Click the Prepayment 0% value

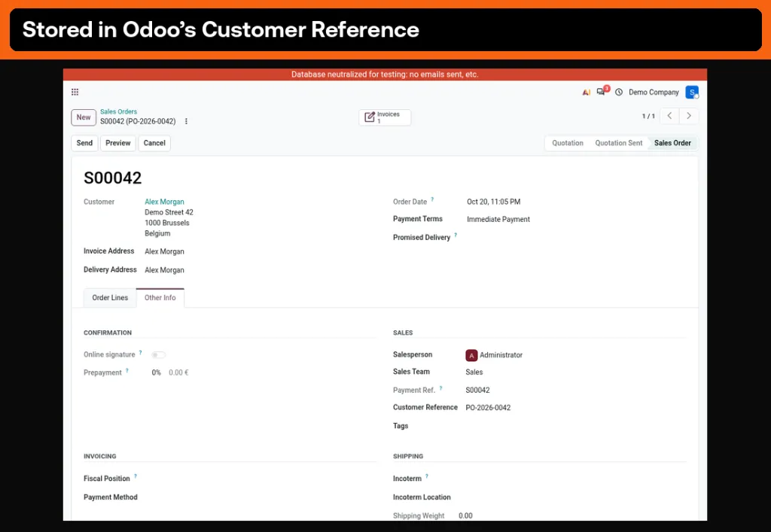pos(157,372)
